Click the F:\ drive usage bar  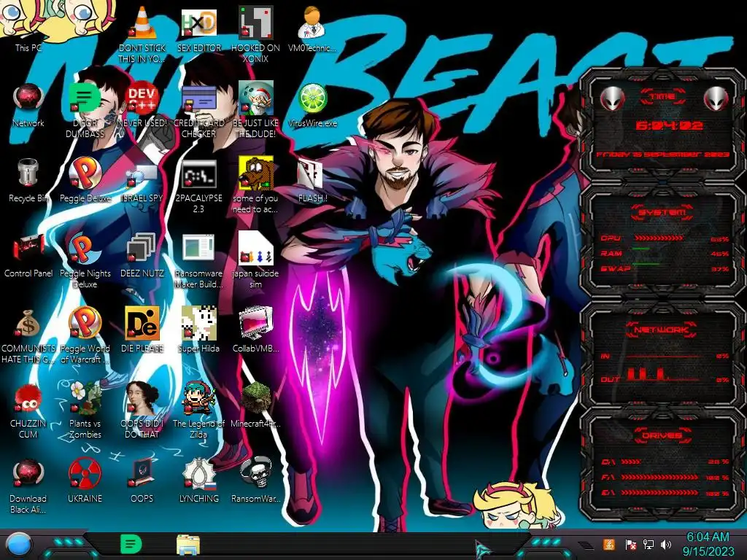659,477
